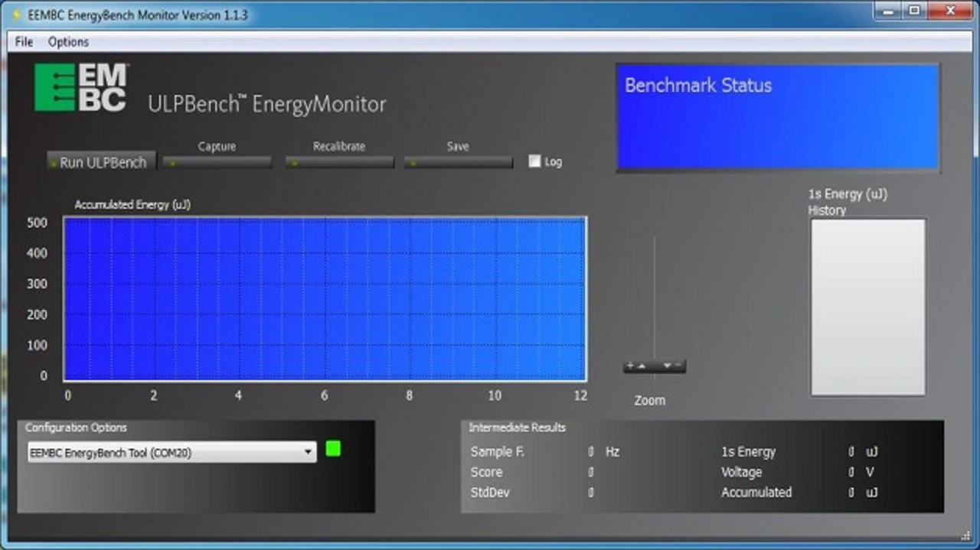The image size is (980, 550).
Task: Click the Save button bar
Action: [x=458, y=162]
